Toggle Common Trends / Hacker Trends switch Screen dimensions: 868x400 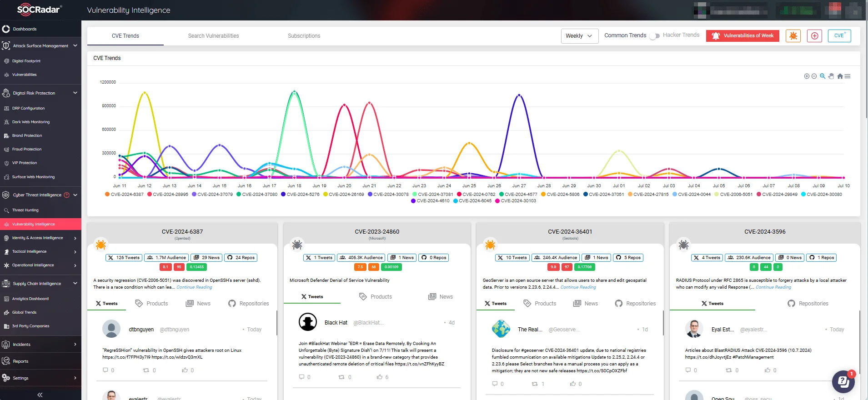click(654, 36)
